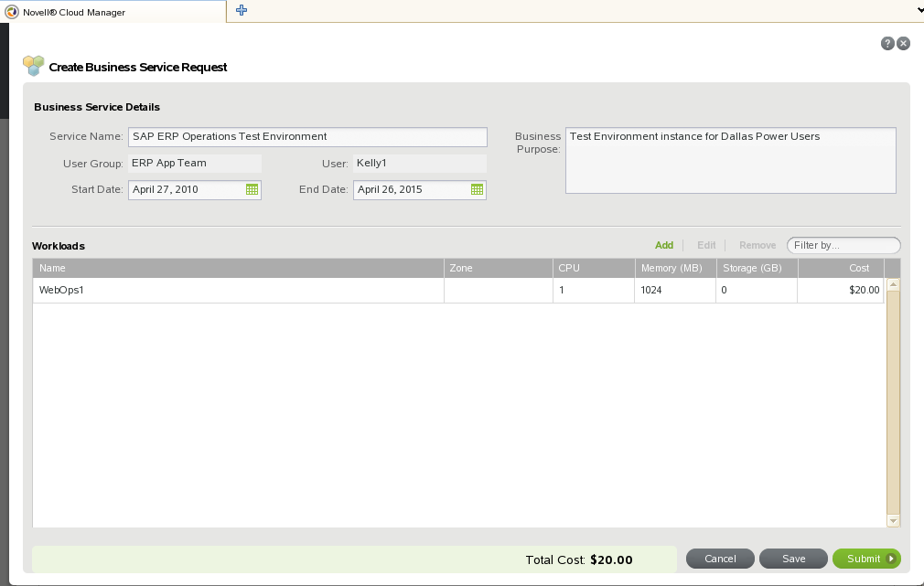Close the Create Business Service Request dialog
924x586 pixels.
(x=903, y=44)
